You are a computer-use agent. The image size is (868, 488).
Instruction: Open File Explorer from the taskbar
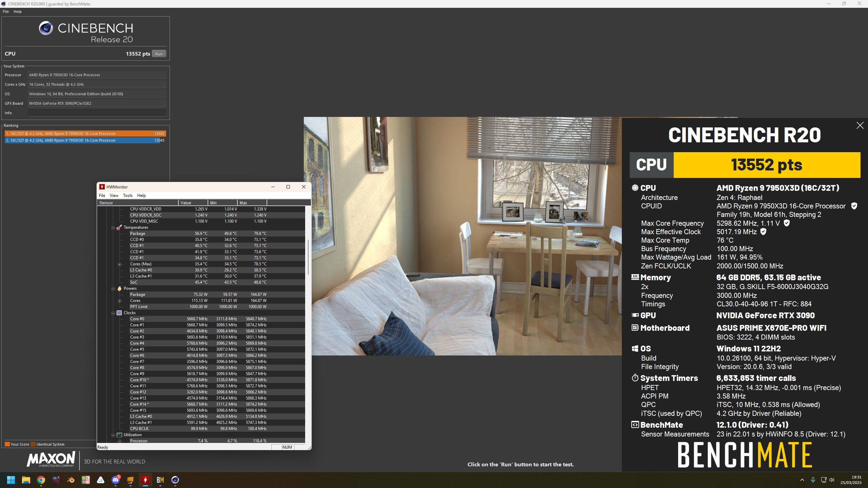(x=26, y=480)
